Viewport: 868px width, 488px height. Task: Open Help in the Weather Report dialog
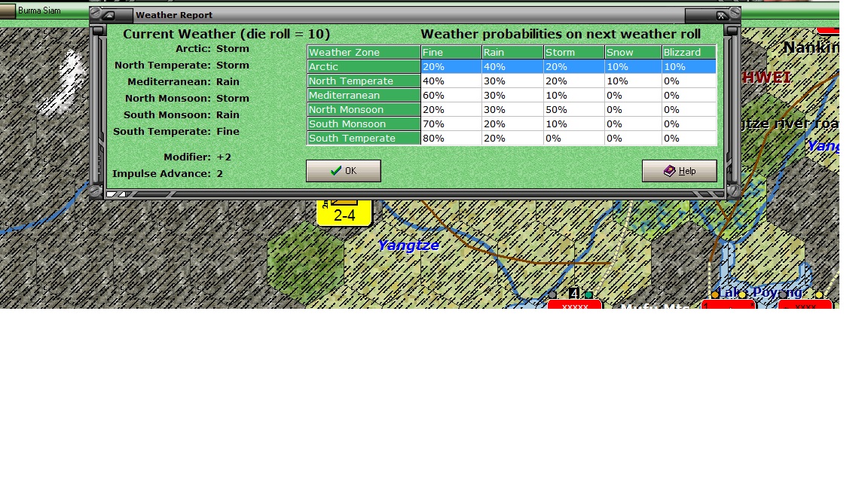(679, 171)
